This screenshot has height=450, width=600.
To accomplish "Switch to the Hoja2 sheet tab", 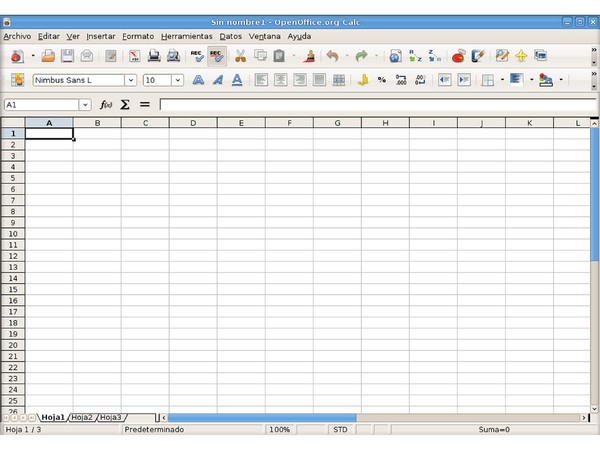I will [x=82, y=417].
